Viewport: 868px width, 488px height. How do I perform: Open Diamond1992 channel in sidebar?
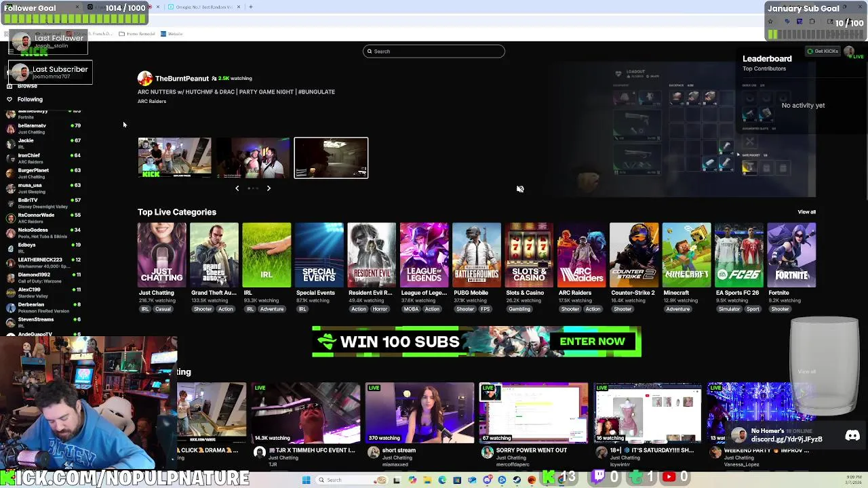click(x=44, y=278)
